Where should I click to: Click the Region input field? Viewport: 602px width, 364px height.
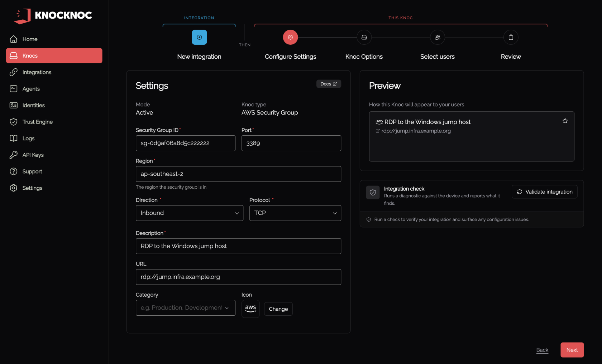238,174
